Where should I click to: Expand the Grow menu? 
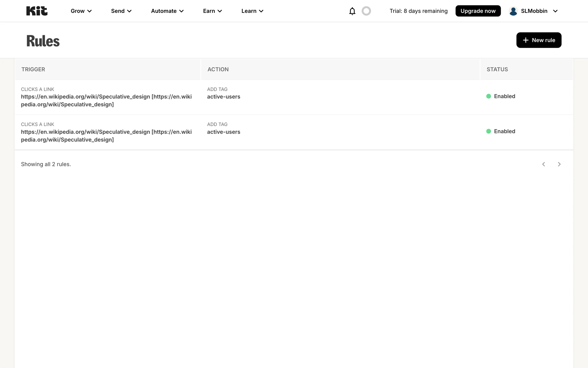pos(81,11)
